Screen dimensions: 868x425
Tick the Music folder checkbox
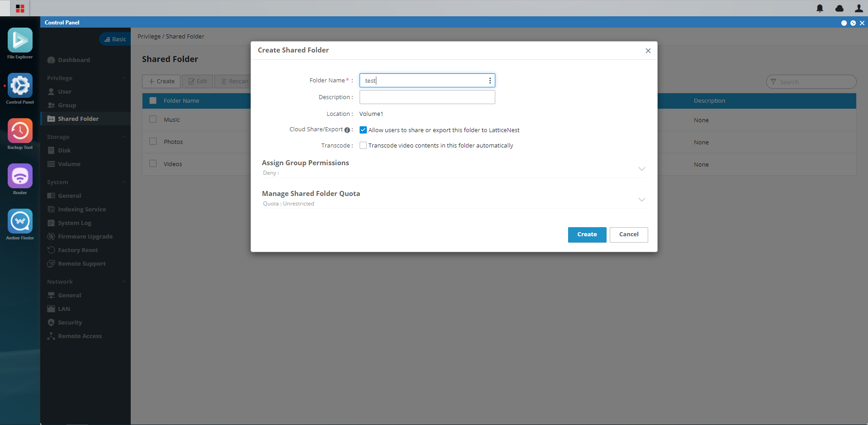point(153,119)
